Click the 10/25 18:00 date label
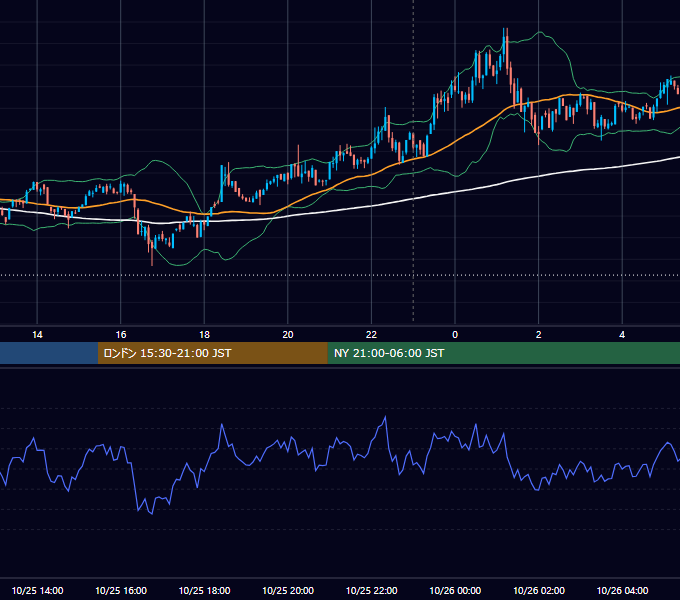The width and height of the screenshot is (680, 600). pos(204,590)
